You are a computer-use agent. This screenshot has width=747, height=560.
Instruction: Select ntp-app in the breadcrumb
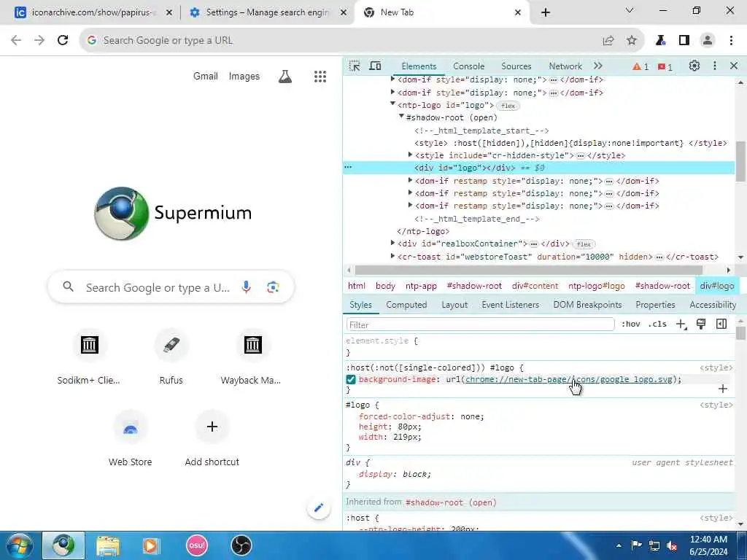point(421,286)
